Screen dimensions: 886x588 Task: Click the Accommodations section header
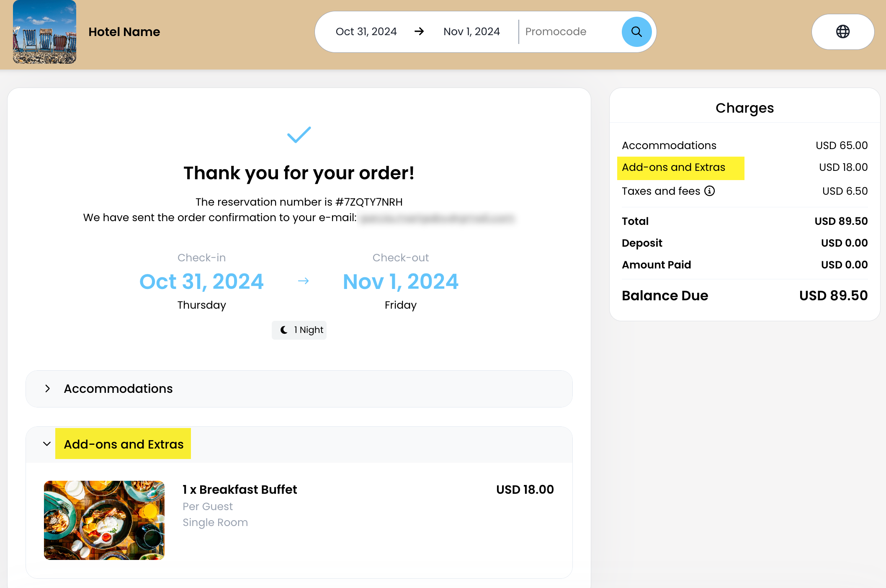tap(118, 389)
